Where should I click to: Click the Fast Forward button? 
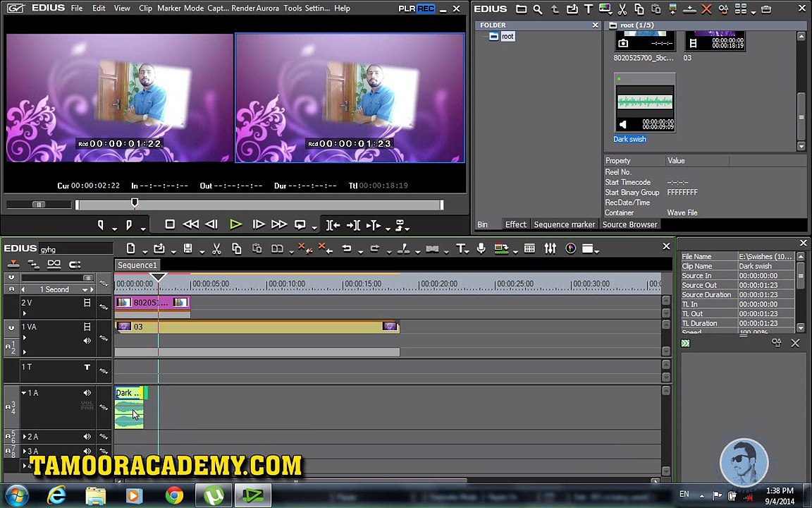279,224
